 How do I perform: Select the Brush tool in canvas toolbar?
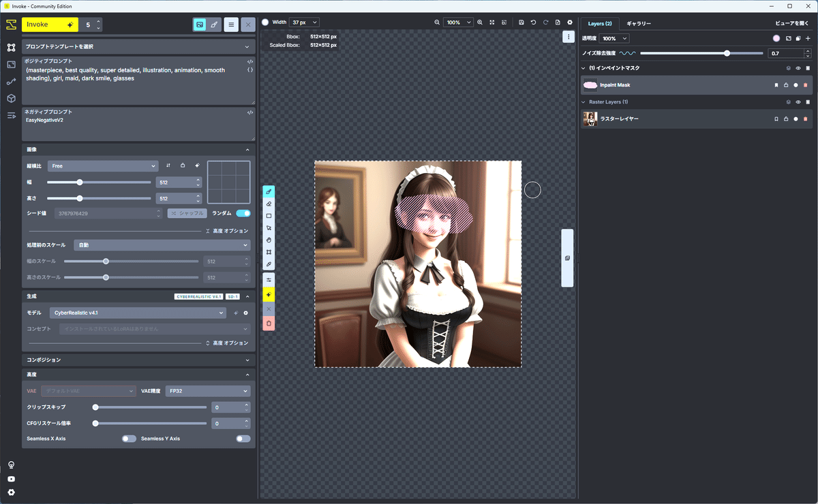[x=269, y=191]
